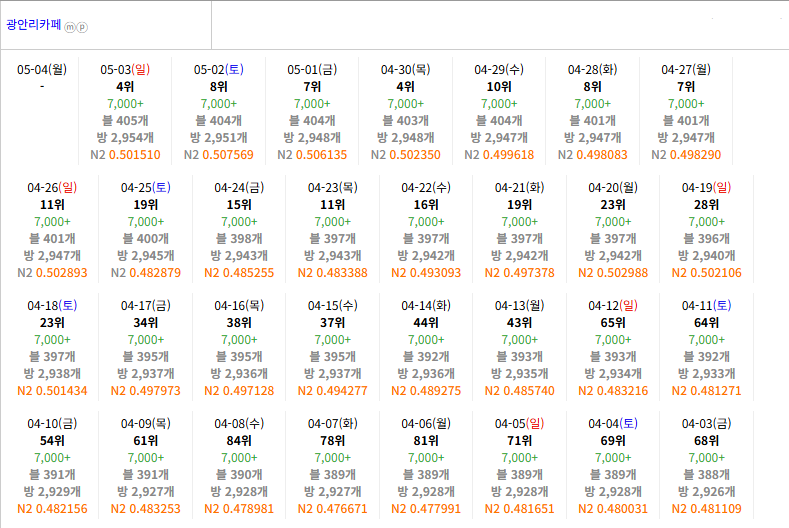Select the 04-20(월) date header

(x=613, y=188)
